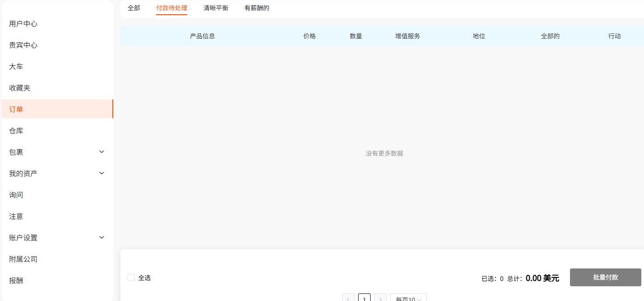Click the 产品信息 column header
Screen dimensions: 644x301
(x=202, y=36)
